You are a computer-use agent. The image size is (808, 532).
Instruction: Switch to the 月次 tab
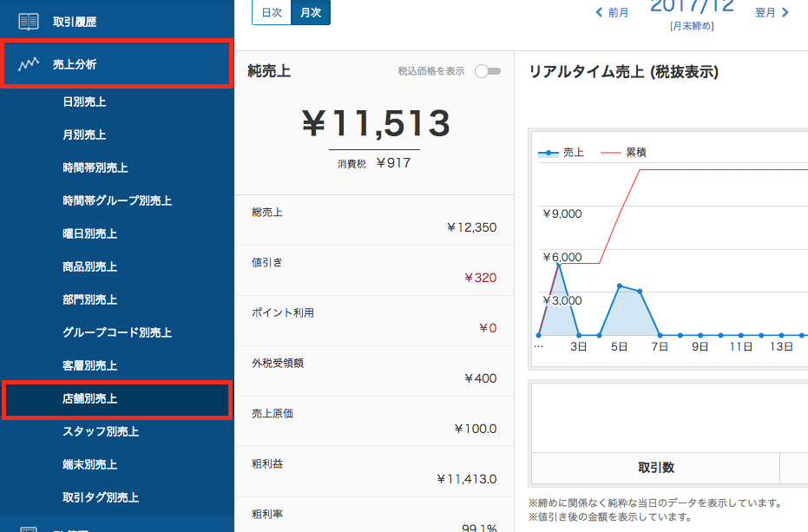311,12
